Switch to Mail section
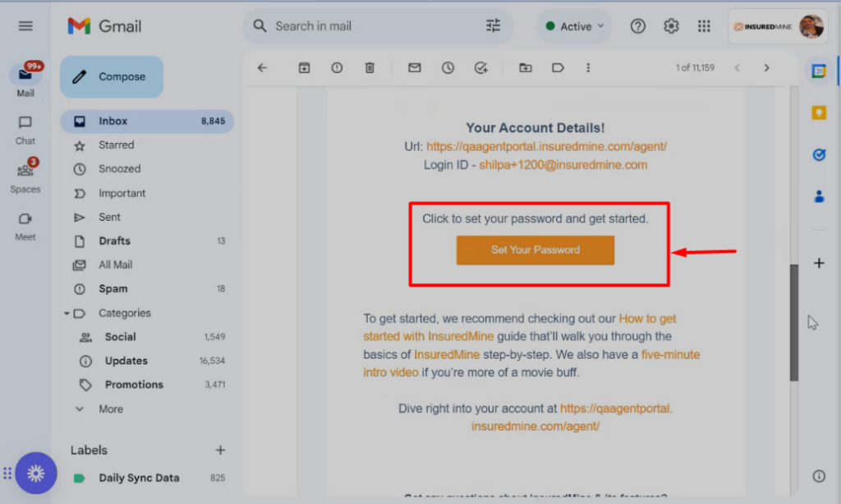This screenshot has height=504, width=841. coord(25,81)
